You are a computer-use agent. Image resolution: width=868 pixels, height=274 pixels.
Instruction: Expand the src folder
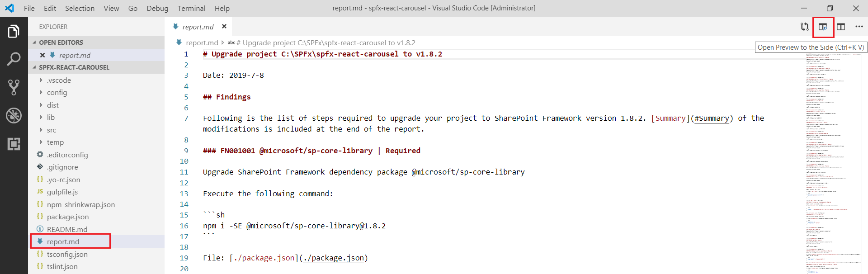coord(52,130)
